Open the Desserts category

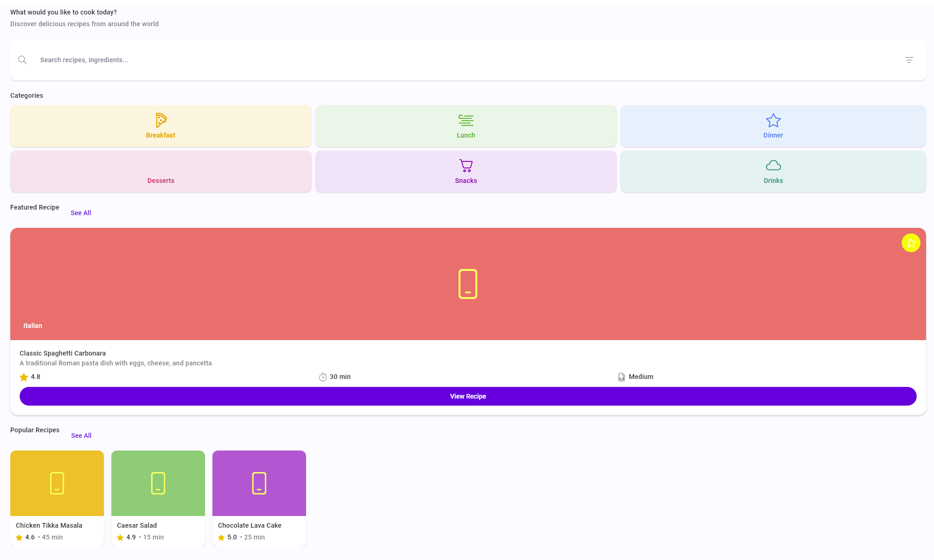(x=161, y=172)
